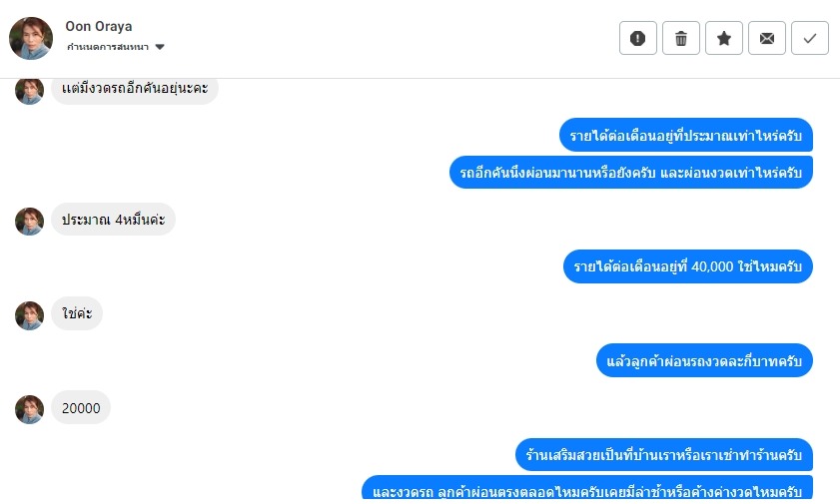The image size is (840, 504).
Task: Click avatar next to the 'ใช่ค่ะ' message
Action: (x=30, y=314)
